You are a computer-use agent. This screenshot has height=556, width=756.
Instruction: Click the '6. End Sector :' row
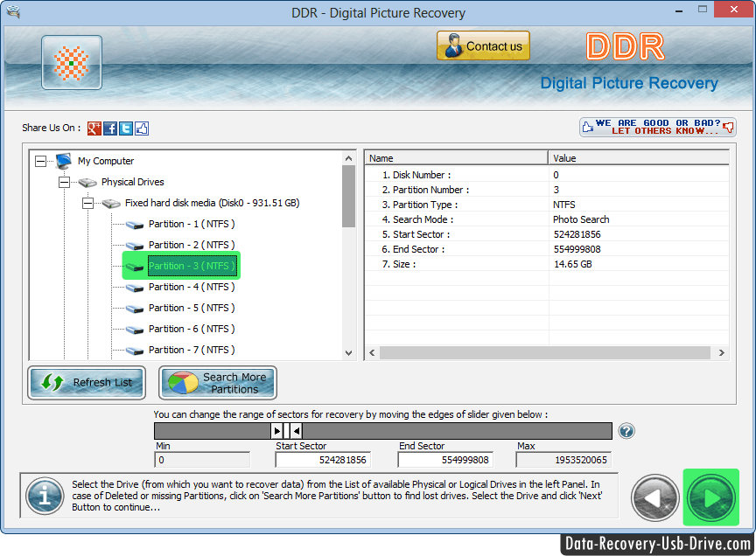point(547,249)
